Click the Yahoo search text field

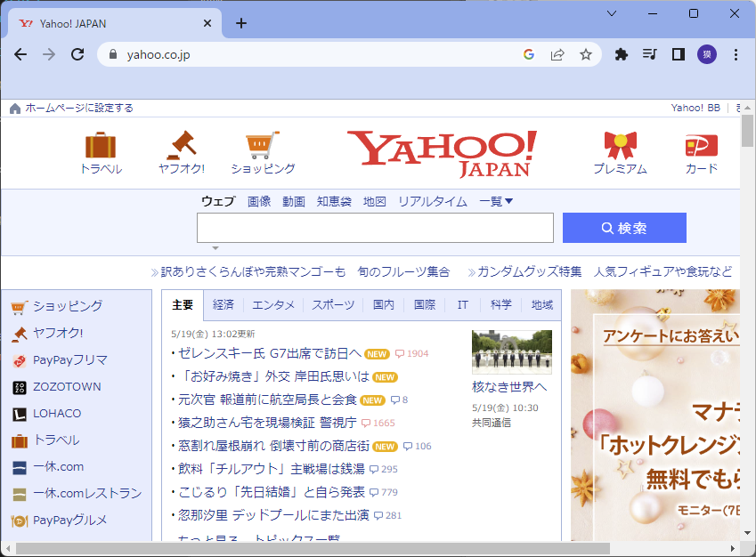click(375, 228)
